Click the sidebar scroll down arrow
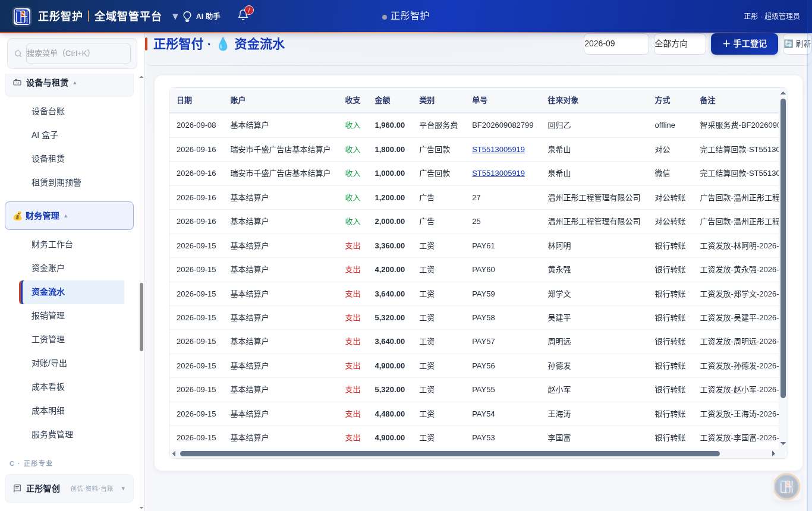This screenshot has width=812, height=511. pyautogui.click(x=141, y=507)
